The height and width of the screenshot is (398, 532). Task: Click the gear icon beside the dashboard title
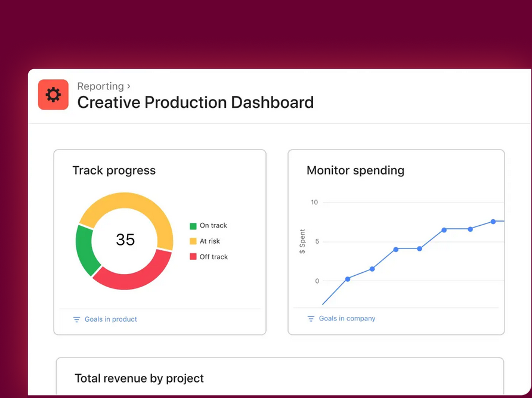[x=53, y=94]
